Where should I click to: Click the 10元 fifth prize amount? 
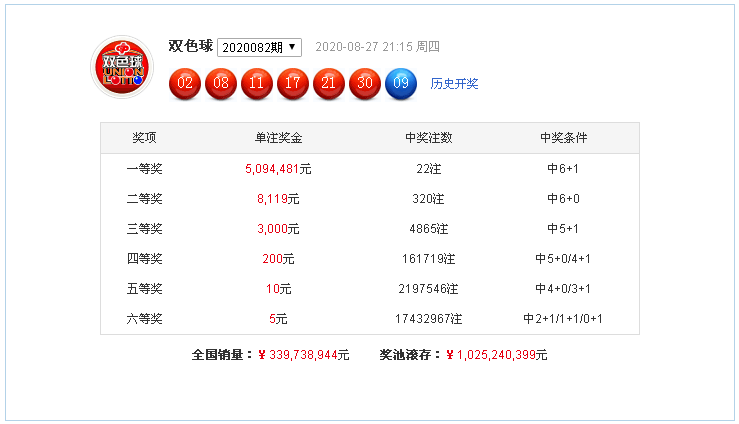click(278, 289)
